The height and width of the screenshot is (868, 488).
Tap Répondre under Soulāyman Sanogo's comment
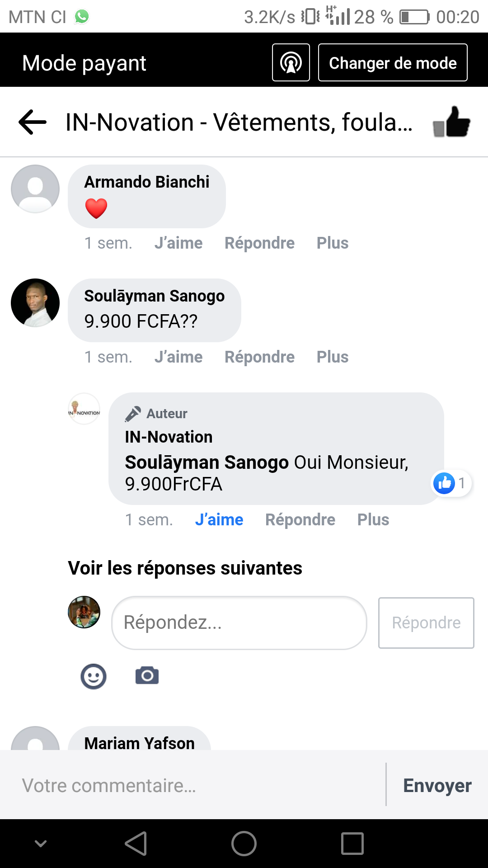click(259, 357)
